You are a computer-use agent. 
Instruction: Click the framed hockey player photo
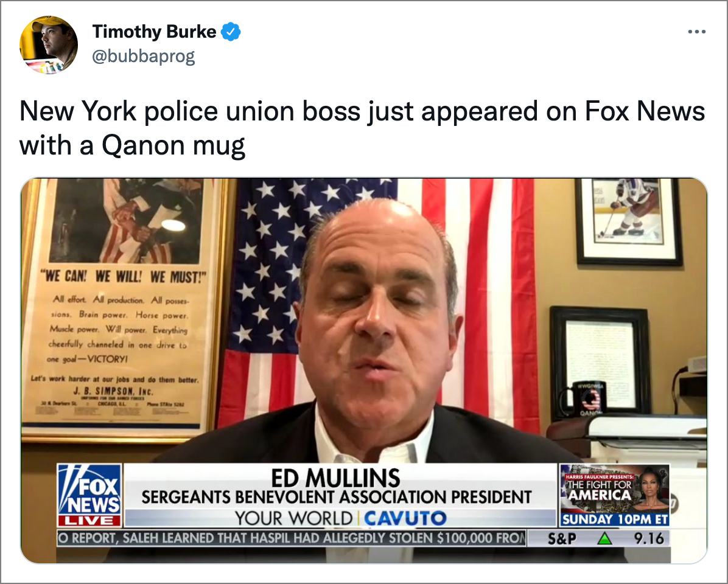(x=629, y=221)
